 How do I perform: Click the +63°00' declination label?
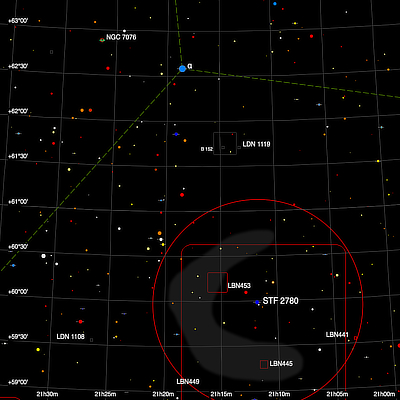[18, 21]
